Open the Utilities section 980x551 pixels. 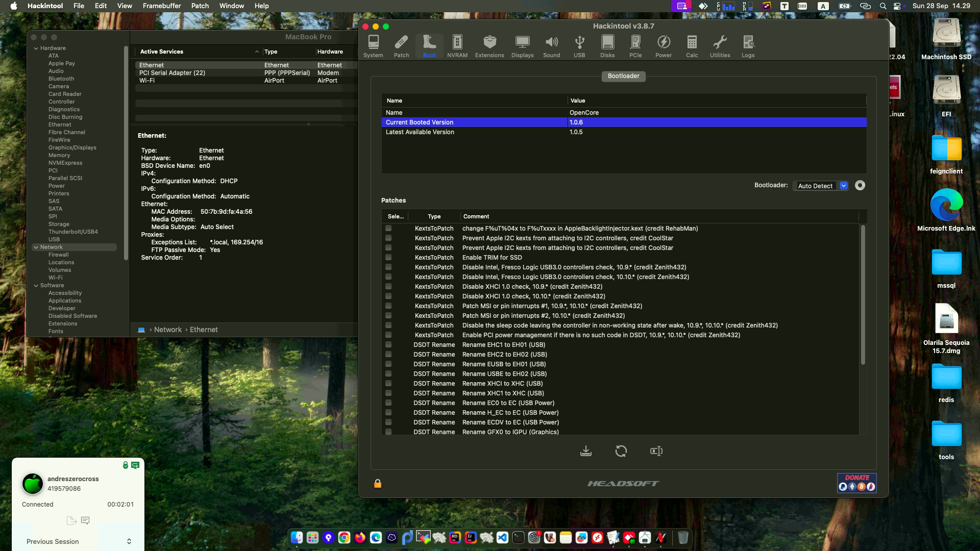[x=720, y=46]
